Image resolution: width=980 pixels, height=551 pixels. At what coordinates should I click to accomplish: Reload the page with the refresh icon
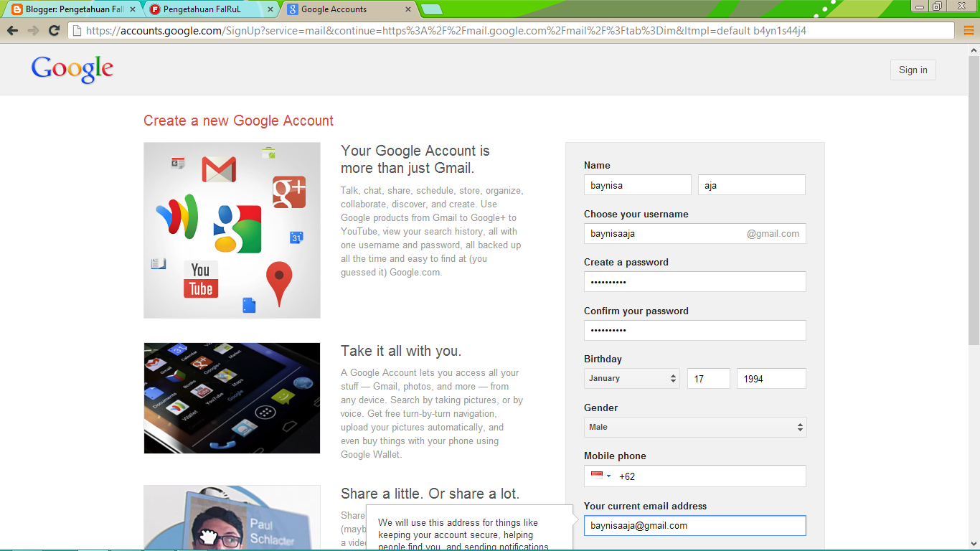[54, 31]
